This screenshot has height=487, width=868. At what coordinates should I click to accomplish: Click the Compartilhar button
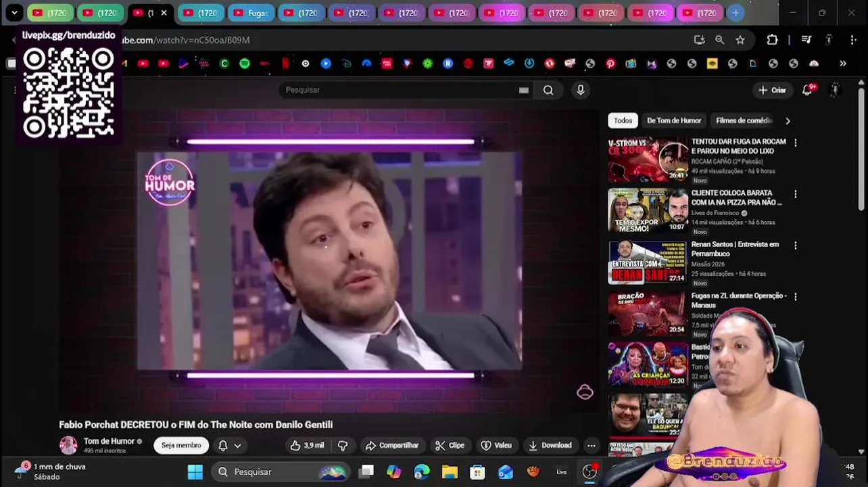click(x=392, y=445)
